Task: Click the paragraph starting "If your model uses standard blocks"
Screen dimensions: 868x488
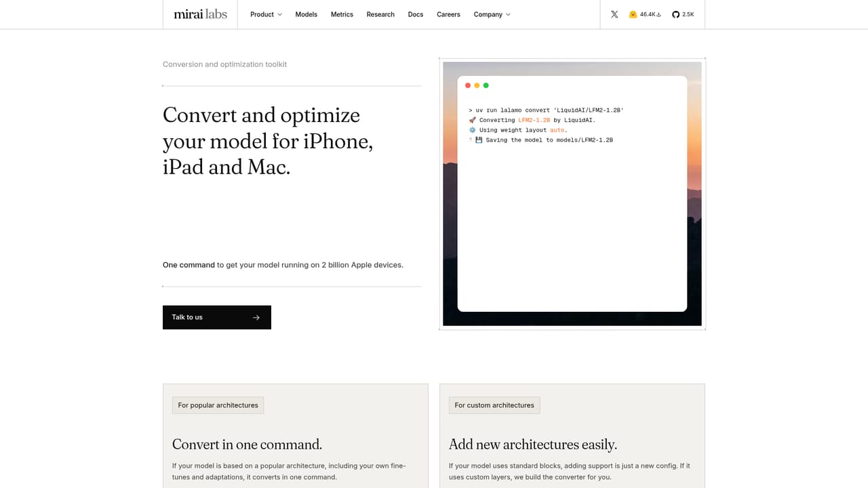Action: [570, 472]
